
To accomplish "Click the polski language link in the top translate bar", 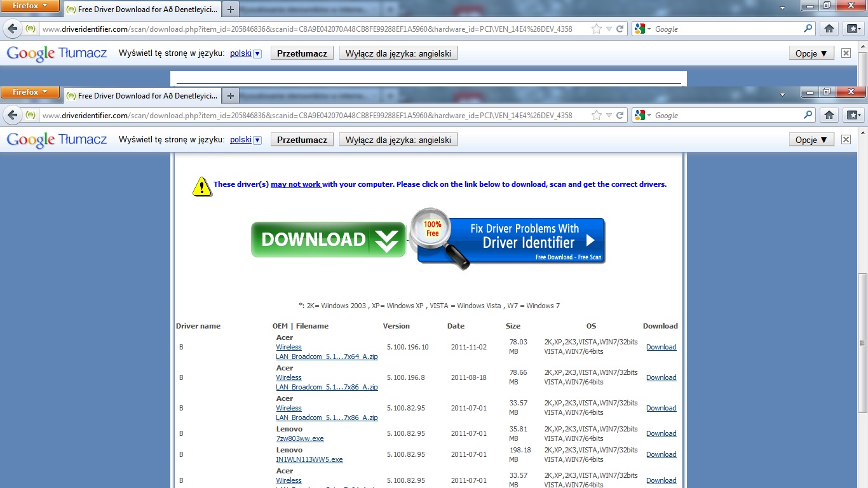I will click(x=241, y=53).
